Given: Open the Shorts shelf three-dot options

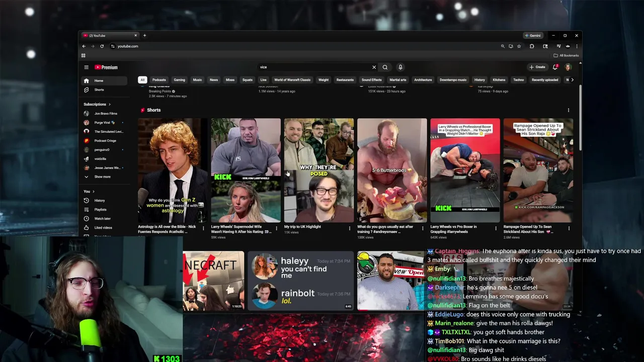Looking at the screenshot, I should pyautogui.click(x=569, y=110).
